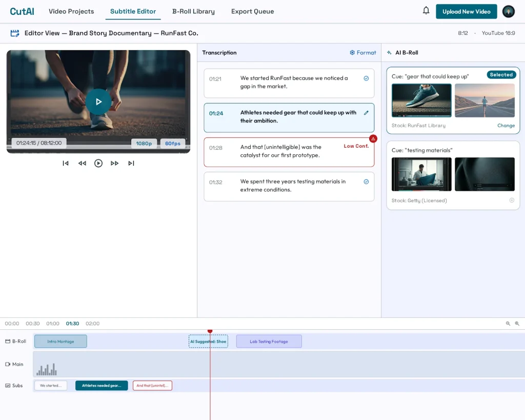The width and height of the screenshot is (525, 420).
Task: Select the AI Suggested: Shoe clip
Action: [208, 342]
